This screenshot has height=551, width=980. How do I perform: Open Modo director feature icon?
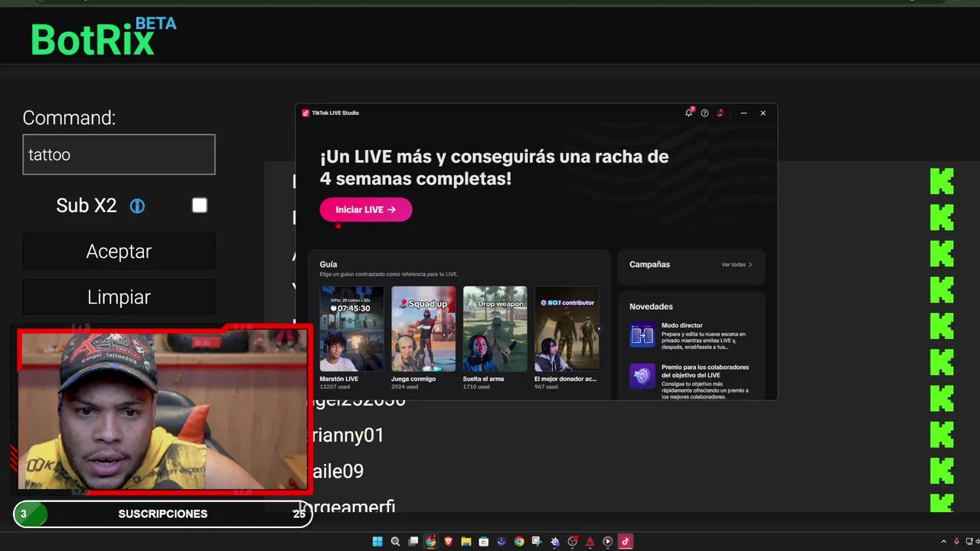pyautogui.click(x=642, y=334)
